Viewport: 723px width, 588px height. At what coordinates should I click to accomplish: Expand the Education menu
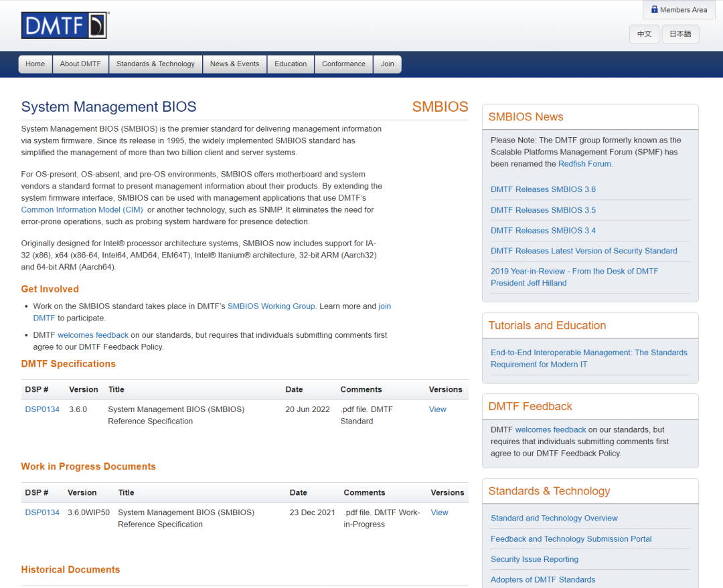pyautogui.click(x=291, y=64)
